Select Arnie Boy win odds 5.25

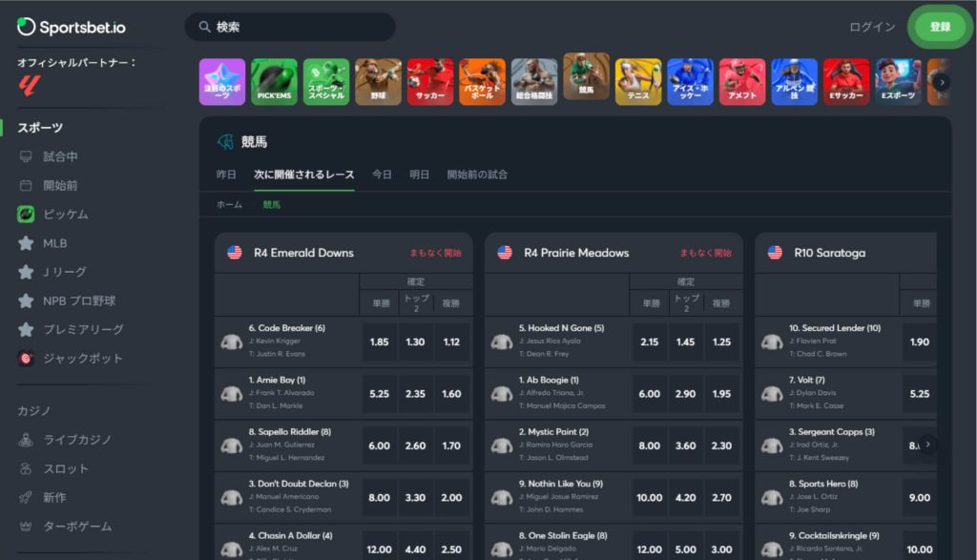click(379, 394)
